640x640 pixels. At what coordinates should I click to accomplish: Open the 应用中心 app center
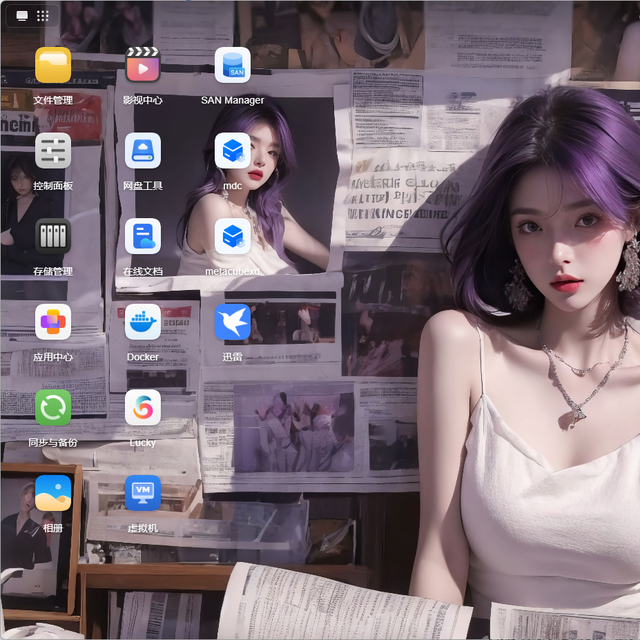tap(53, 322)
